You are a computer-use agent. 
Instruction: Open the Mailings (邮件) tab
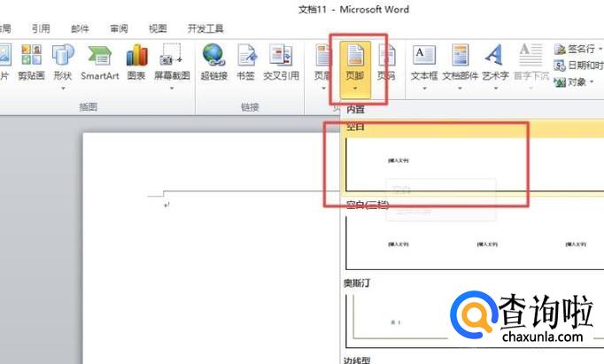[x=80, y=28]
